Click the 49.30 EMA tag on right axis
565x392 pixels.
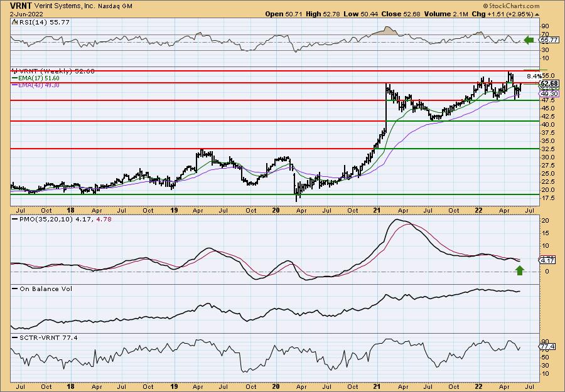coord(549,93)
